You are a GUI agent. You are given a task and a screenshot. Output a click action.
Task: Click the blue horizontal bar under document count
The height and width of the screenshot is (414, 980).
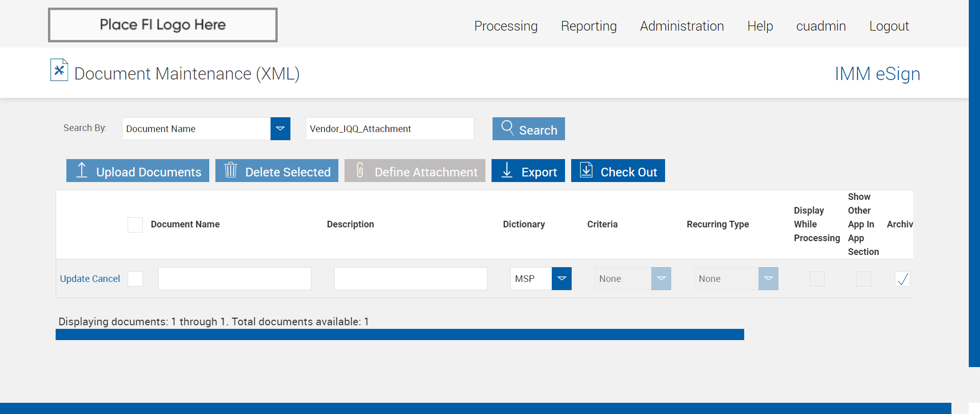[x=400, y=334]
